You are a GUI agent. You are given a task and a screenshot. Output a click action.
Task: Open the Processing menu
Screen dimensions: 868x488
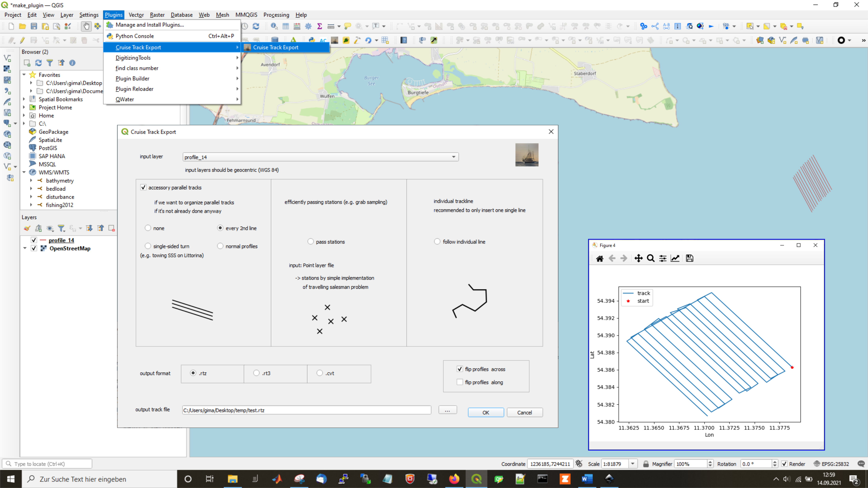tap(276, 15)
